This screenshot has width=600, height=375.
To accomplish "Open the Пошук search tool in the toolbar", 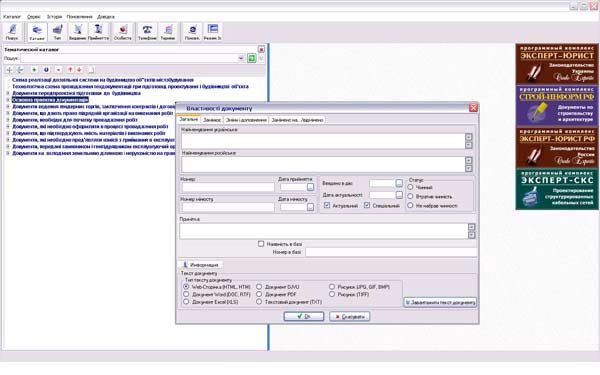I will coord(12,32).
